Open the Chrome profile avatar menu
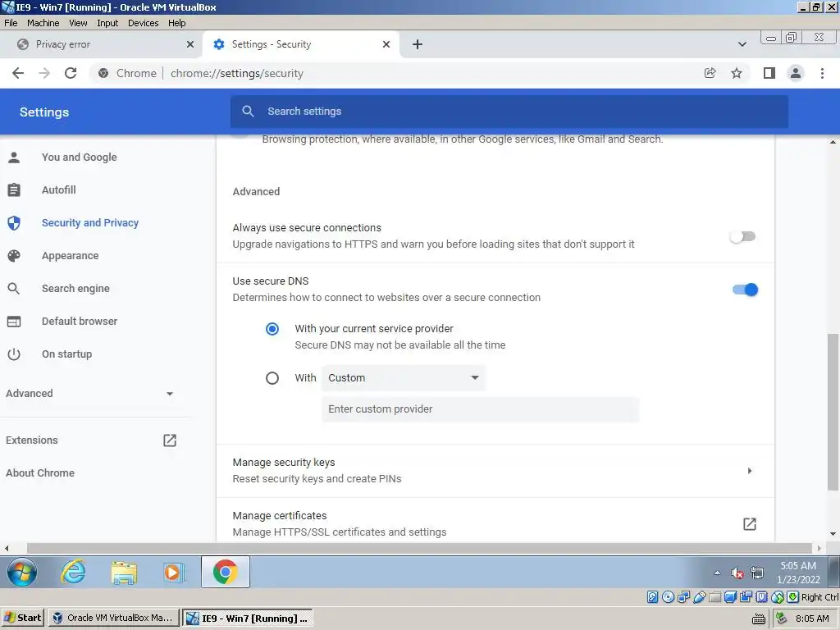Screen dimensions: 840x630 (x=796, y=73)
